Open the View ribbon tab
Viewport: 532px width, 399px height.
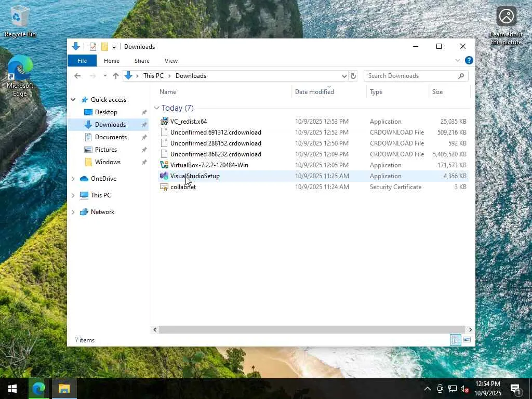click(x=171, y=61)
